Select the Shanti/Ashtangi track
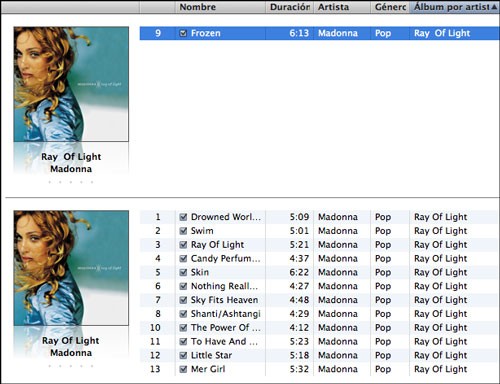500x384 pixels. tap(320, 314)
